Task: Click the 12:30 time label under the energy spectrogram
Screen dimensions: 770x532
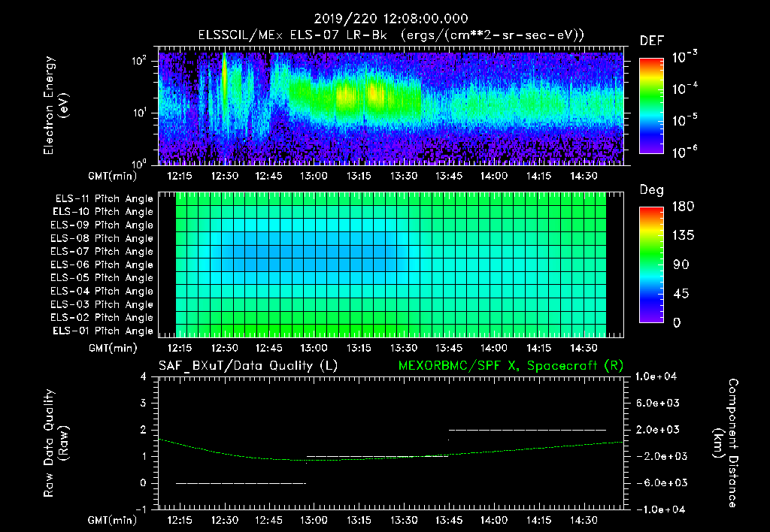Action: point(224,176)
